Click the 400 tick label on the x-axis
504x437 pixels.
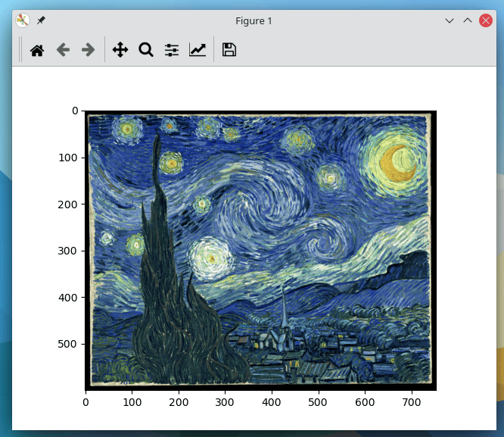[272, 401]
